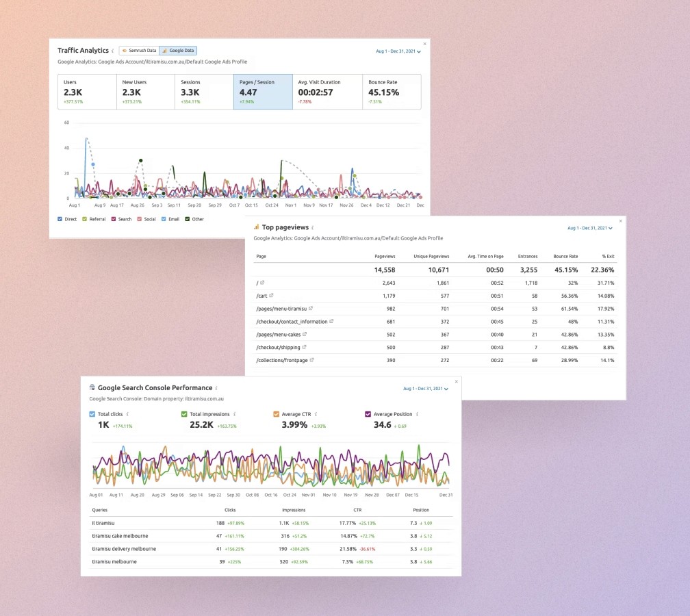Switch to Google Data tab
The height and width of the screenshot is (616, 690).
[178, 51]
